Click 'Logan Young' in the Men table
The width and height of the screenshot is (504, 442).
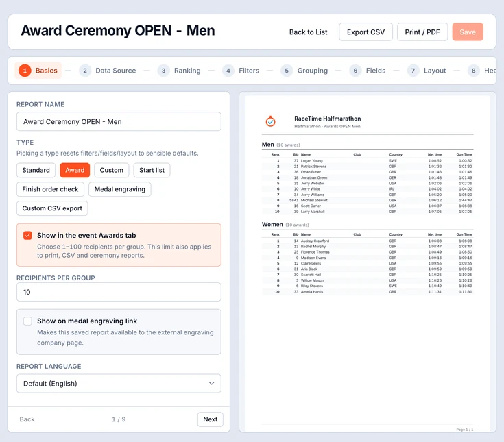311,161
